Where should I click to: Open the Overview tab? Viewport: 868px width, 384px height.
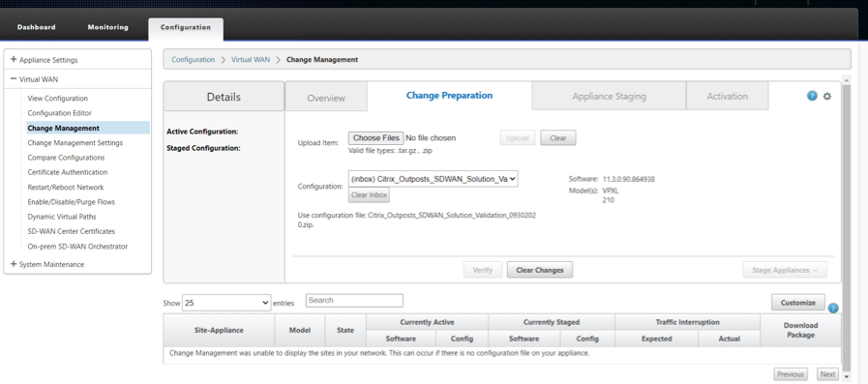(x=326, y=98)
